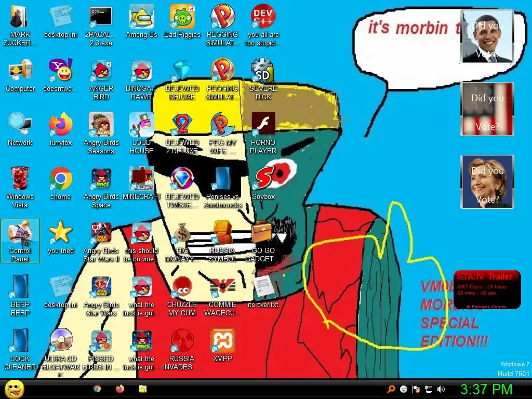Viewport: 532px width, 399px height.
Task: Open Firefox from the taskbar
Action: (120, 389)
